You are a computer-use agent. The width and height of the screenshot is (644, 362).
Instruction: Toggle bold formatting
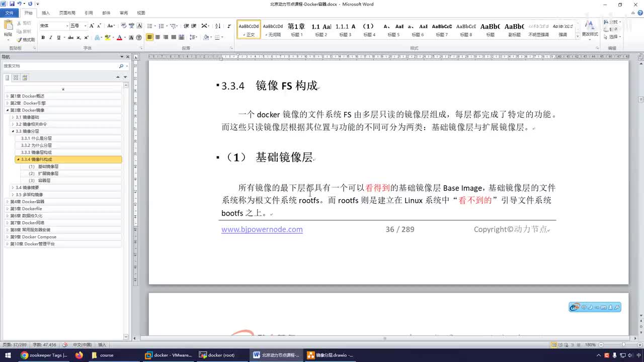click(x=43, y=38)
